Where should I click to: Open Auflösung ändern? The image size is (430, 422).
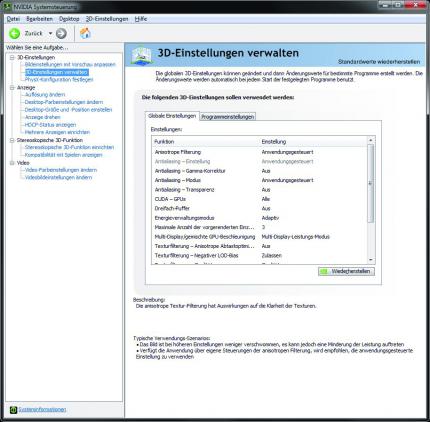pos(45,95)
